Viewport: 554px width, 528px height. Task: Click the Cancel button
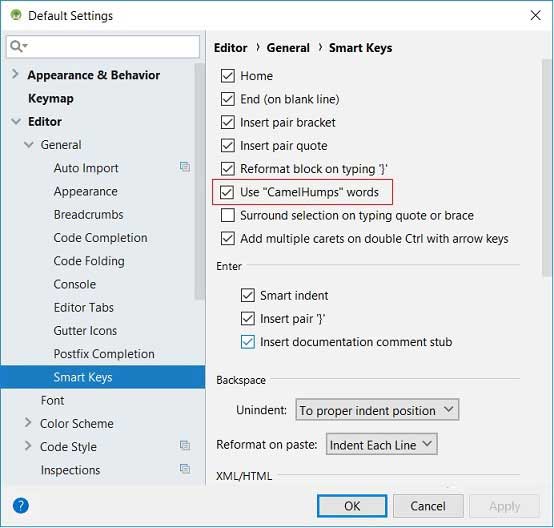click(x=428, y=506)
